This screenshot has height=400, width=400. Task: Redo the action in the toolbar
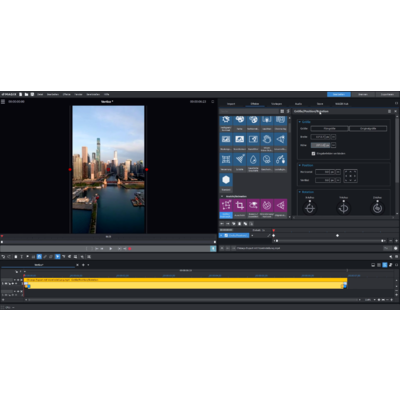pyautogui.click(x=9, y=257)
